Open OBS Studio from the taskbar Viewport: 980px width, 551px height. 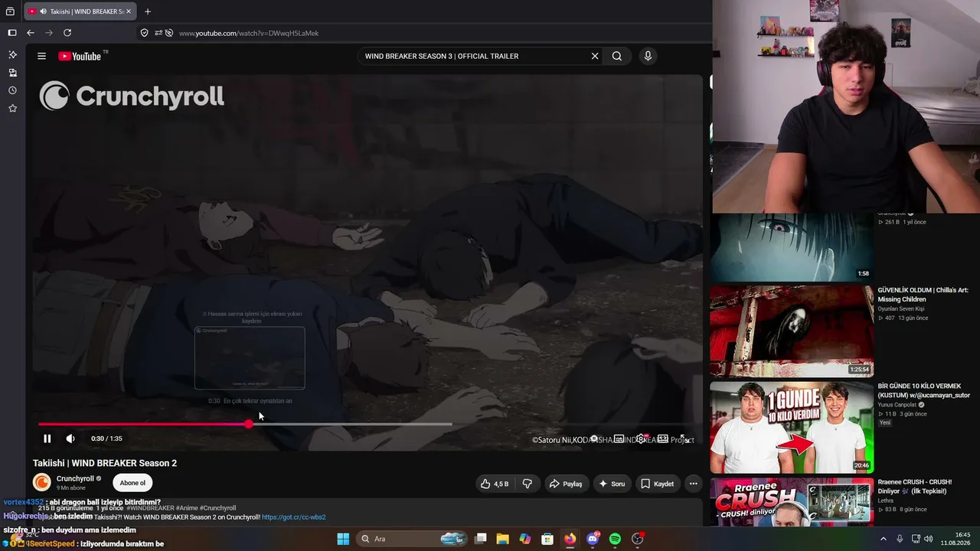637,539
